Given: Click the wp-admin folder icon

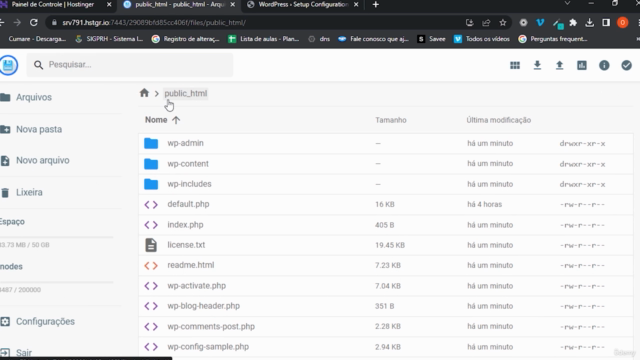Looking at the screenshot, I should (151, 143).
